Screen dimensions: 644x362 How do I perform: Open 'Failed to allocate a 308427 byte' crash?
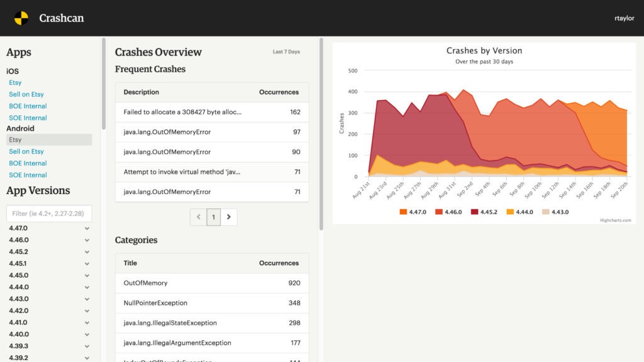(212, 112)
